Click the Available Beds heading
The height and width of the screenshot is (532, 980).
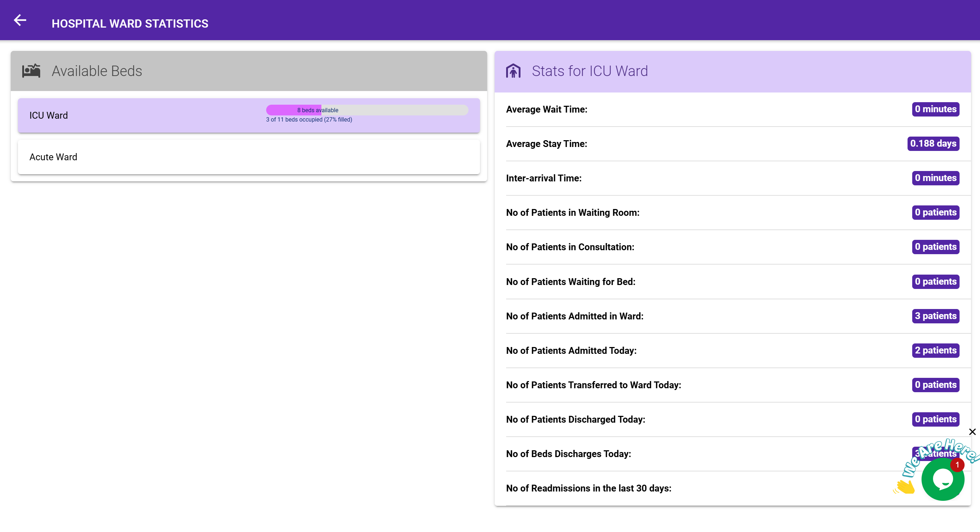(97, 71)
